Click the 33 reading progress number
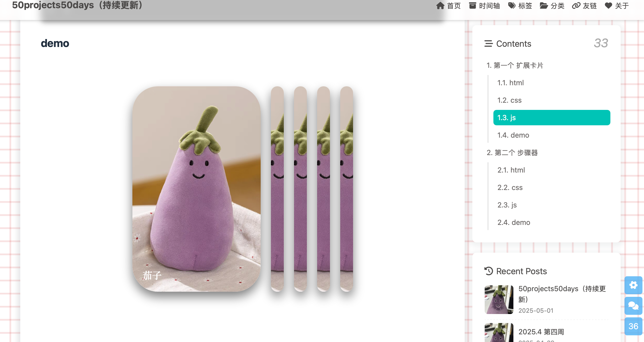Screen dimensions: 644x342 point(601,43)
